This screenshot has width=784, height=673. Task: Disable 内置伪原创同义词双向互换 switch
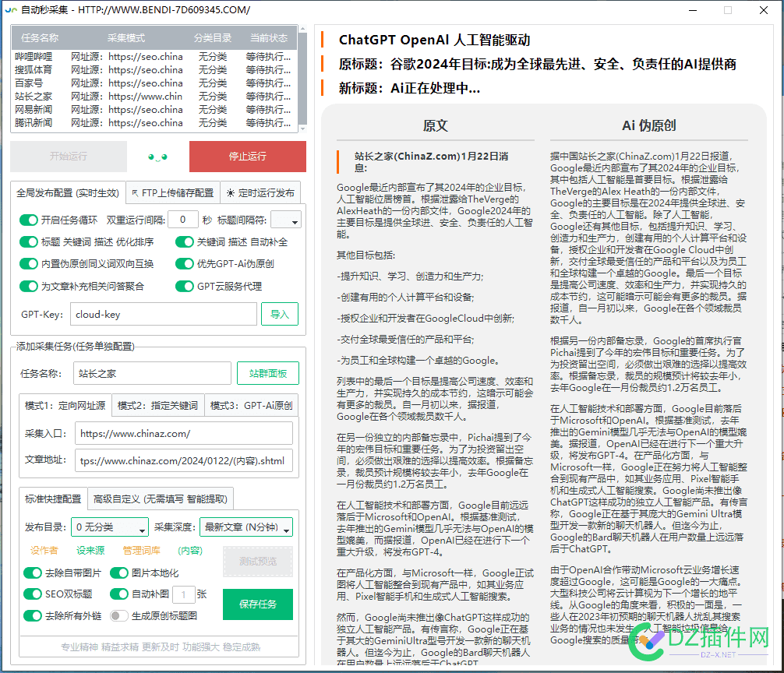tap(29, 264)
